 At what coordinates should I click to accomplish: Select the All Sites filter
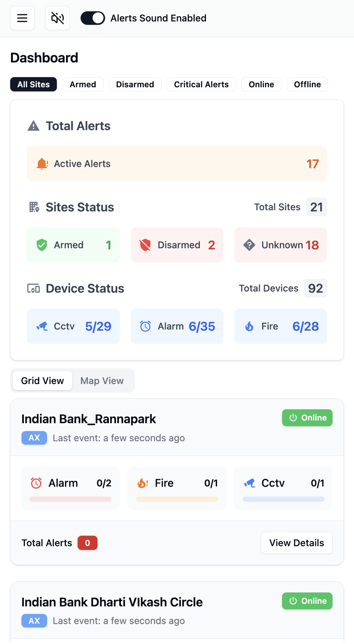[x=33, y=84]
